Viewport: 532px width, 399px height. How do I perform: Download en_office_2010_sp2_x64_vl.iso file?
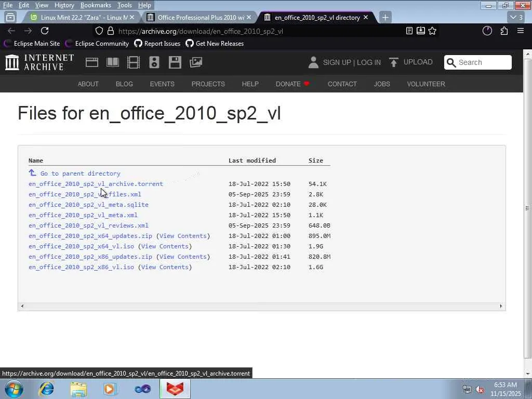[x=82, y=246]
